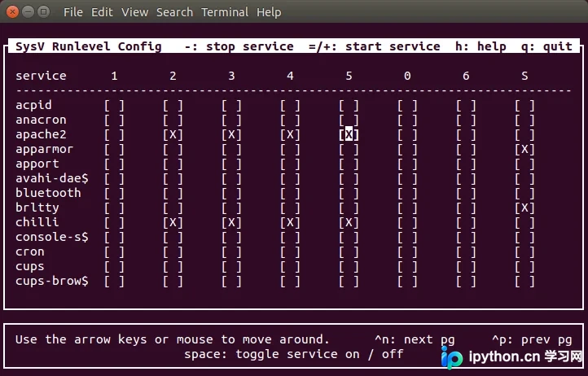
Task: Toggle chilli checkbox in runlevel 5
Action: pos(349,222)
